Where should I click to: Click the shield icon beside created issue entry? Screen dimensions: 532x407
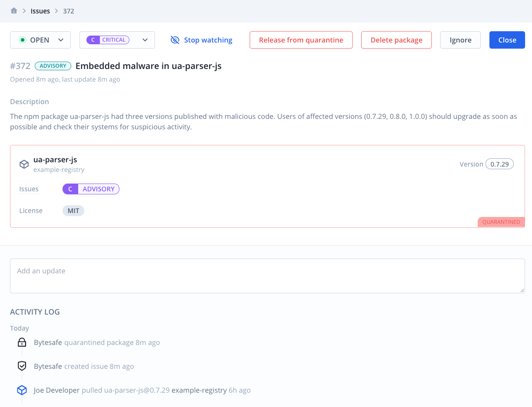coord(22,366)
